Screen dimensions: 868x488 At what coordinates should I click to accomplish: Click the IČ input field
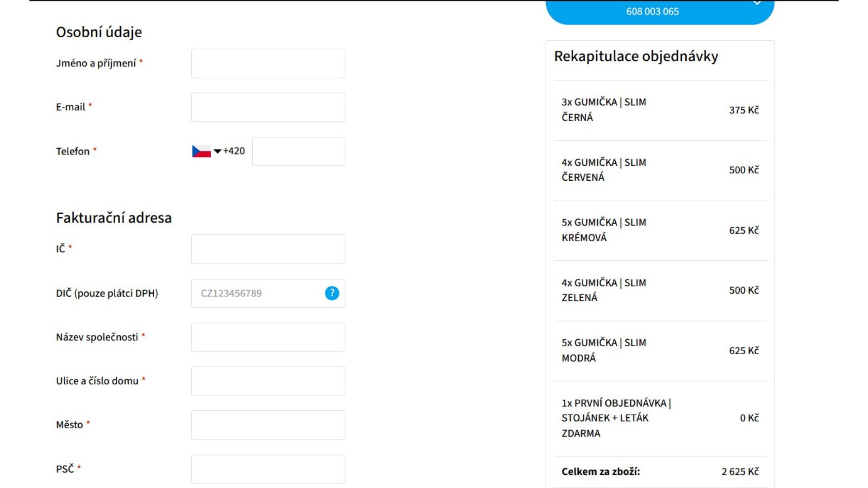coord(268,249)
